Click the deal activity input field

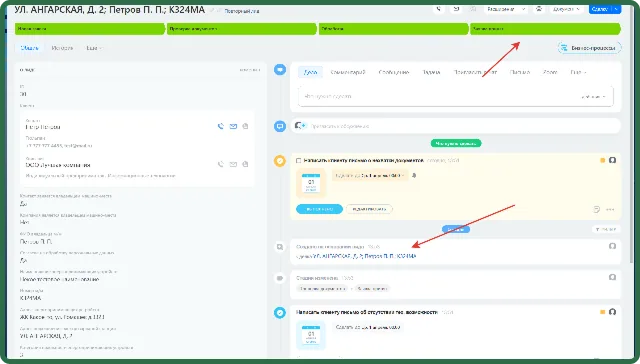[456, 97]
